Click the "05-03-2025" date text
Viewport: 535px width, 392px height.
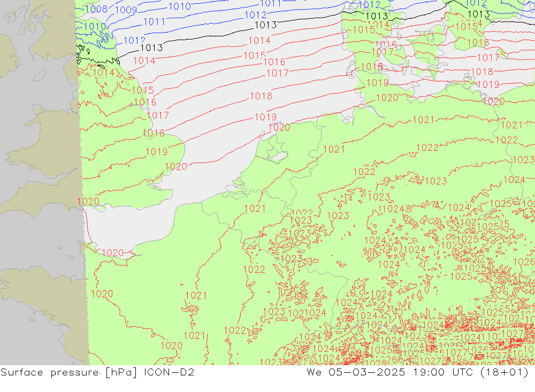[x=367, y=372]
